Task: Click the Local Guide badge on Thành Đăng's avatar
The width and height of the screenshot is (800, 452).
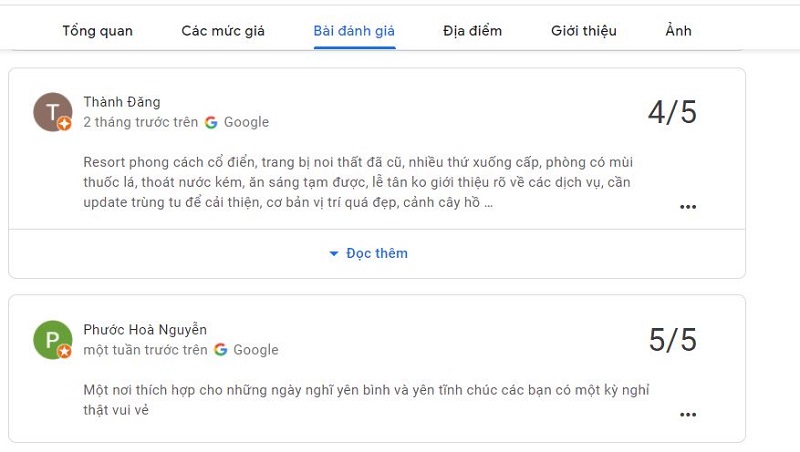Action: coord(64,123)
